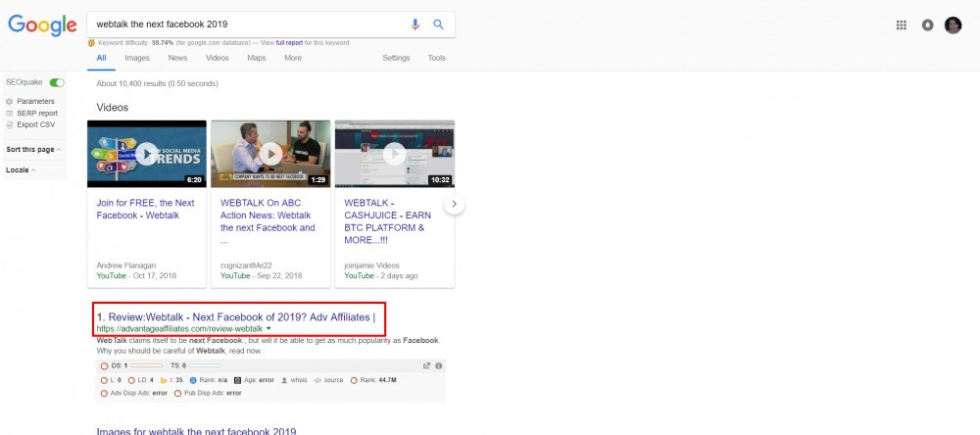The height and width of the screenshot is (435, 980).
Task: Switch to Images tab
Action: tap(137, 58)
